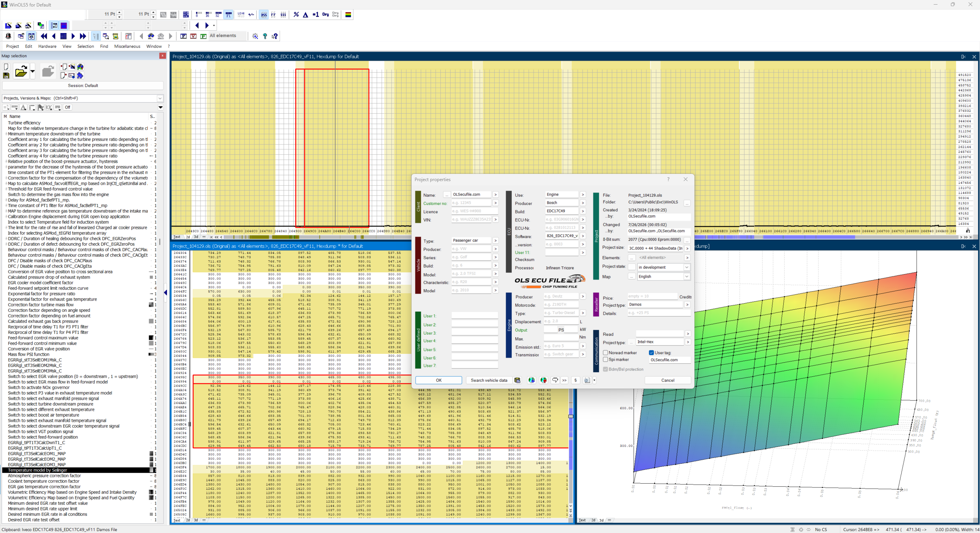Image resolution: width=980 pixels, height=533 pixels.
Task: Click the speech bubble comment icon in dialog
Action: pyautogui.click(x=555, y=380)
